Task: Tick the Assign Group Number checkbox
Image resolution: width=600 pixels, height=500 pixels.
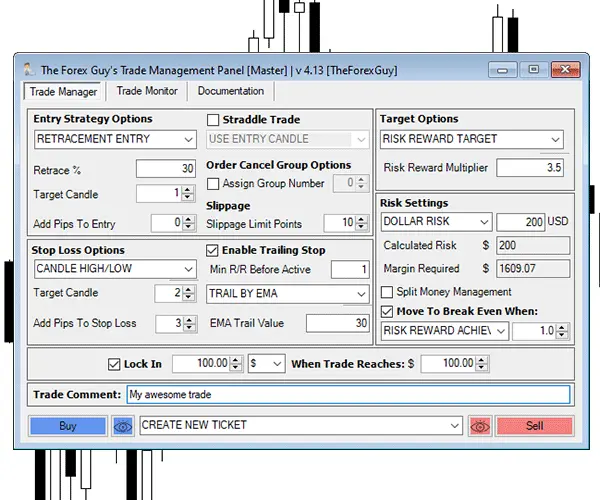Action: point(213,184)
